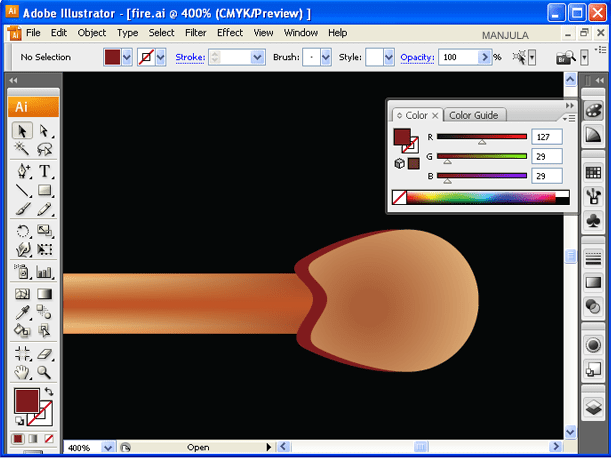The image size is (611, 459).
Task: Click the Opacity link in control bar
Action: (417, 57)
